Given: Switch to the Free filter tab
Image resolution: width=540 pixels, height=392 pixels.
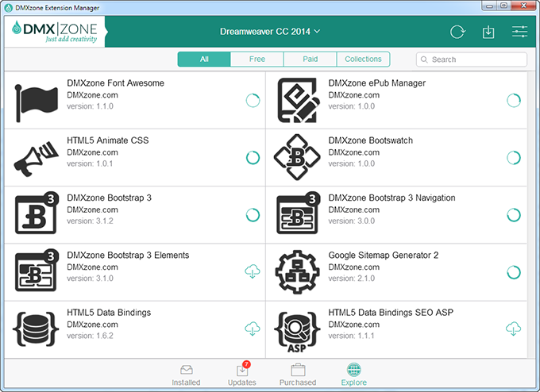Looking at the screenshot, I should pos(257,60).
